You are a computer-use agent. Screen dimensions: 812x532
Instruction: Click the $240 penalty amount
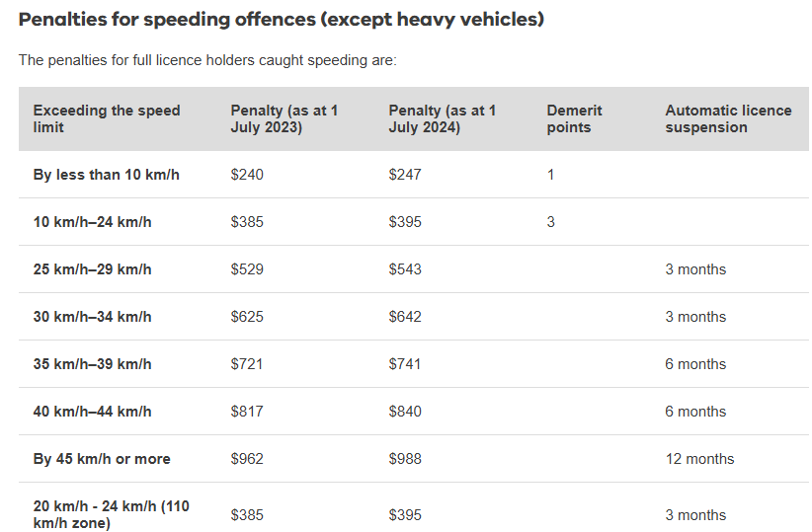247,175
